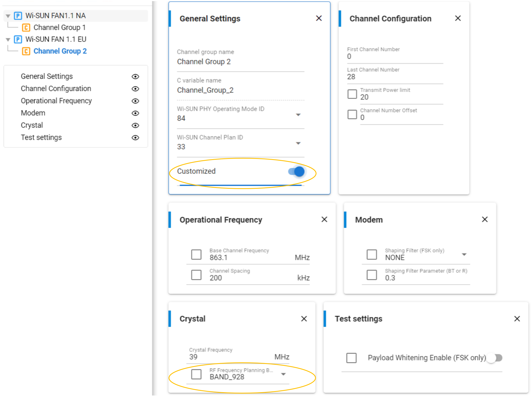The image size is (532, 396).
Task: Click the Channel Number Offset value field
Action: 401,118
